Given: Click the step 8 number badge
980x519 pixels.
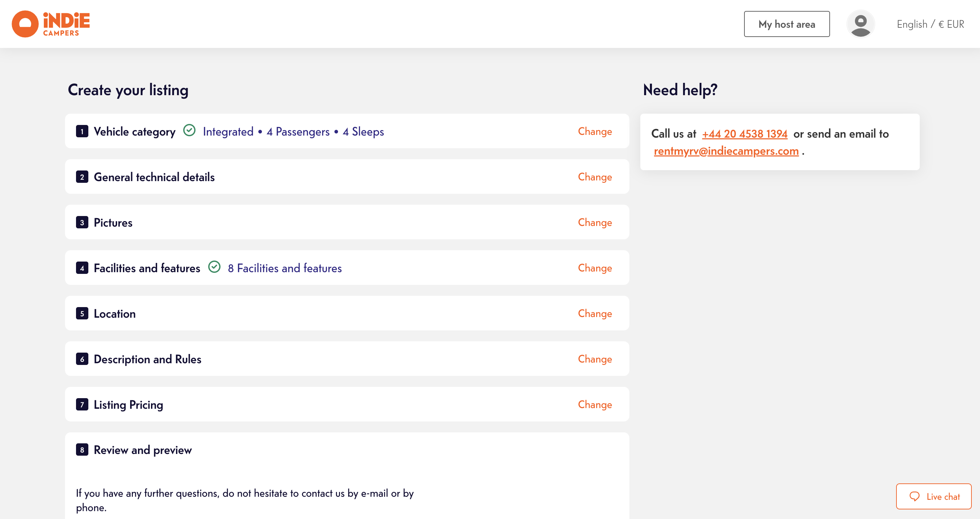Looking at the screenshot, I should [x=82, y=450].
